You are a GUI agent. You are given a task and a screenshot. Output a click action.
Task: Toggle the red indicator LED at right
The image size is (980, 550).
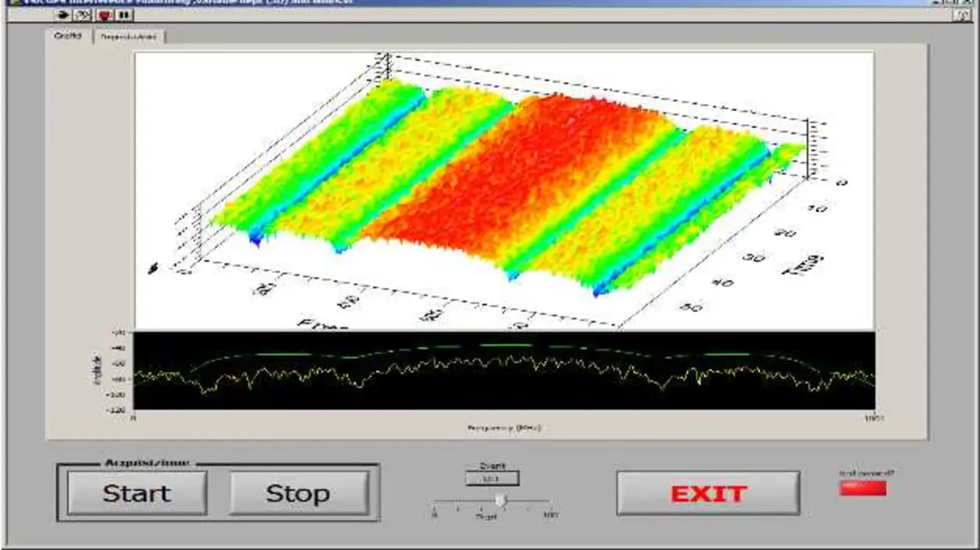(863, 488)
